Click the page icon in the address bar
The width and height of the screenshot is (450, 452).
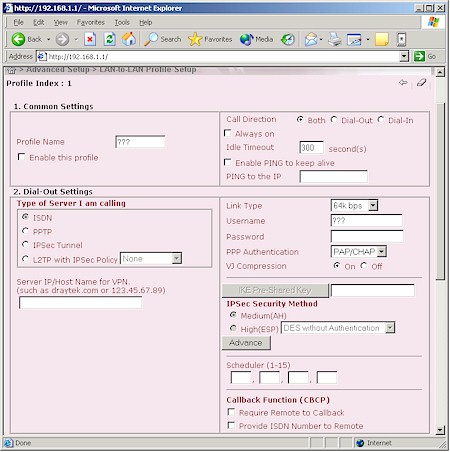(x=41, y=56)
